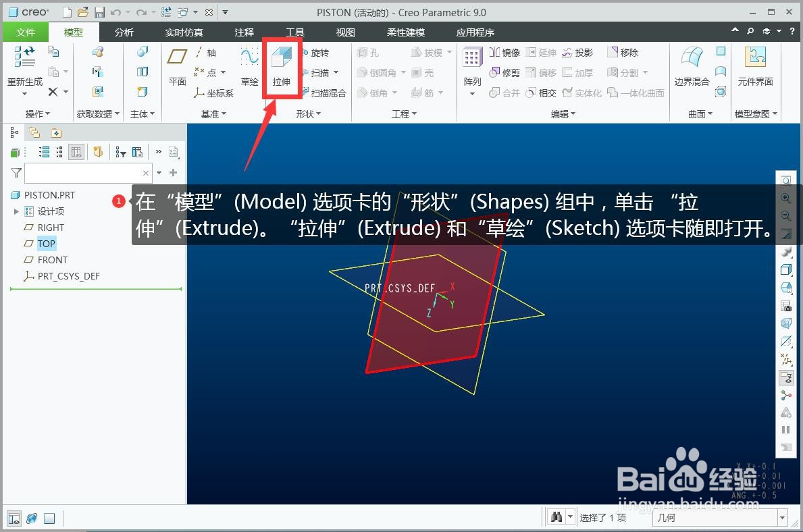Click Zoom In in the graphics toolbar
The height and width of the screenshot is (532, 803).
tap(785, 198)
